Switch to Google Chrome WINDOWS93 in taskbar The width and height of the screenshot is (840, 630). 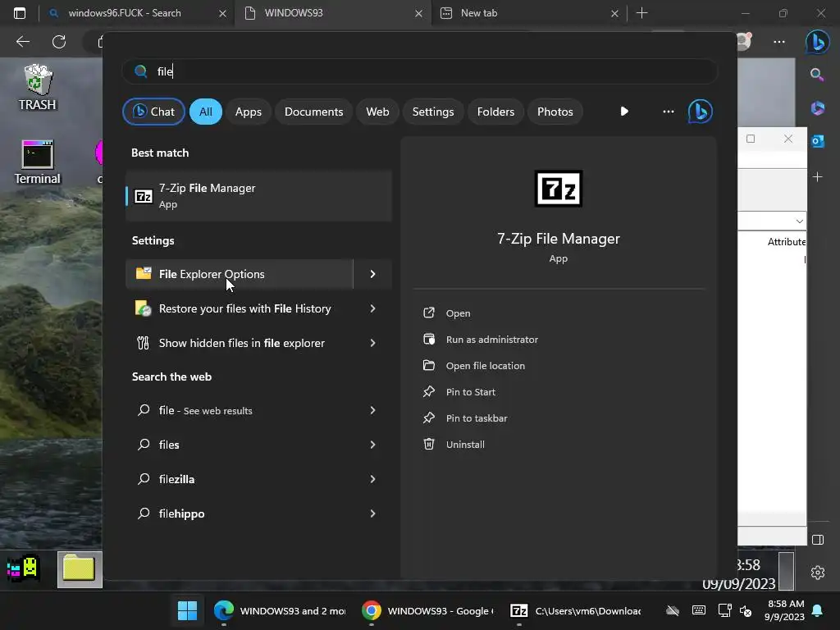427,610
